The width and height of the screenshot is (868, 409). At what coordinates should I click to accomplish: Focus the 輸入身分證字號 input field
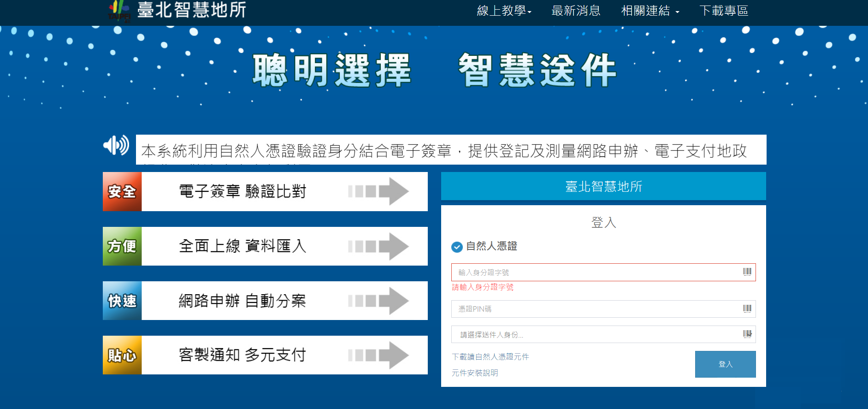point(603,272)
